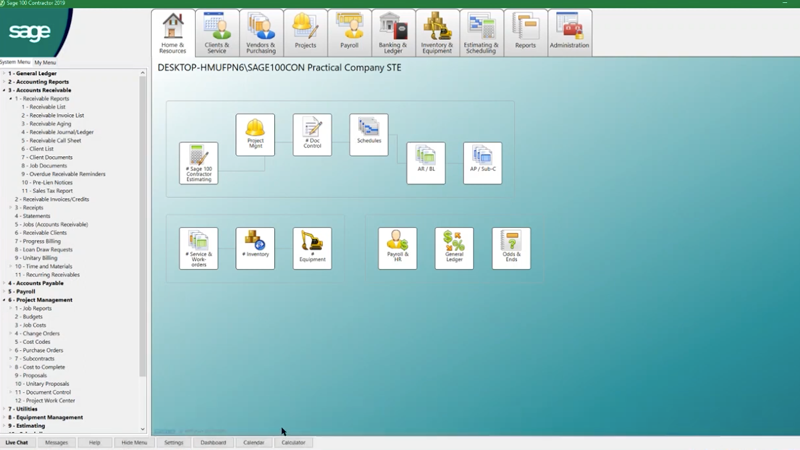Open the AP / Sub-C tile

[483, 163]
